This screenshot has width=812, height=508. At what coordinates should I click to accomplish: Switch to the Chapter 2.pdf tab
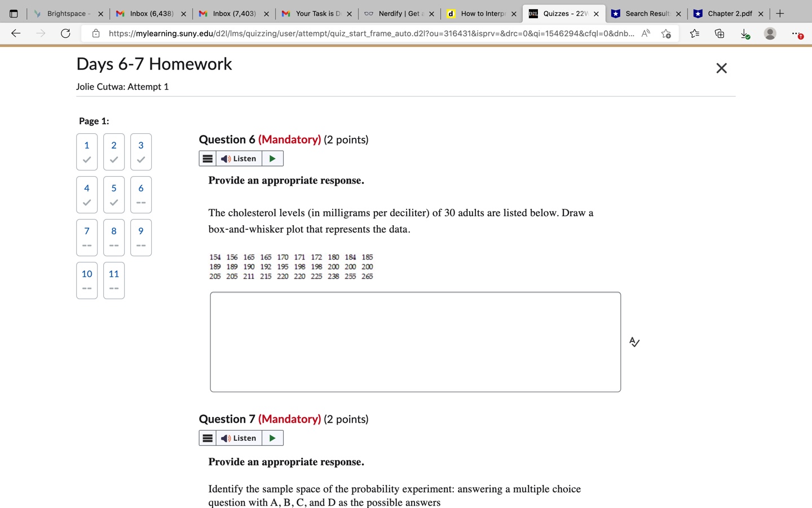click(729, 13)
